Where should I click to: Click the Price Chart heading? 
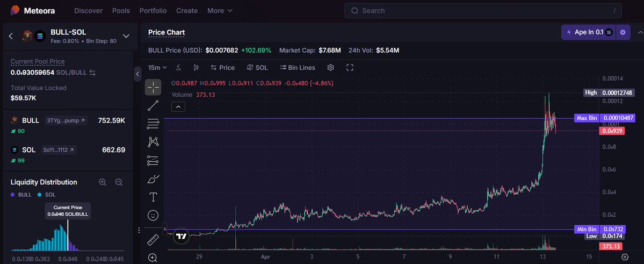167,32
